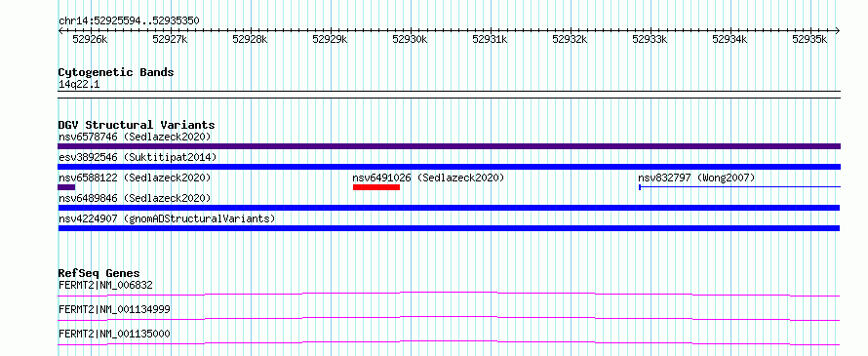Click the nsv6489846 (Sedlazeck2020) label
Image resolution: width=868 pixels, height=356 pixels.
[135, 198]
